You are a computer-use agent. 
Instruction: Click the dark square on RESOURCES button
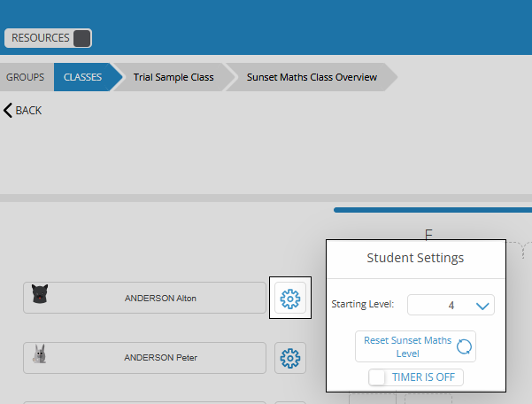coord(81,38)
